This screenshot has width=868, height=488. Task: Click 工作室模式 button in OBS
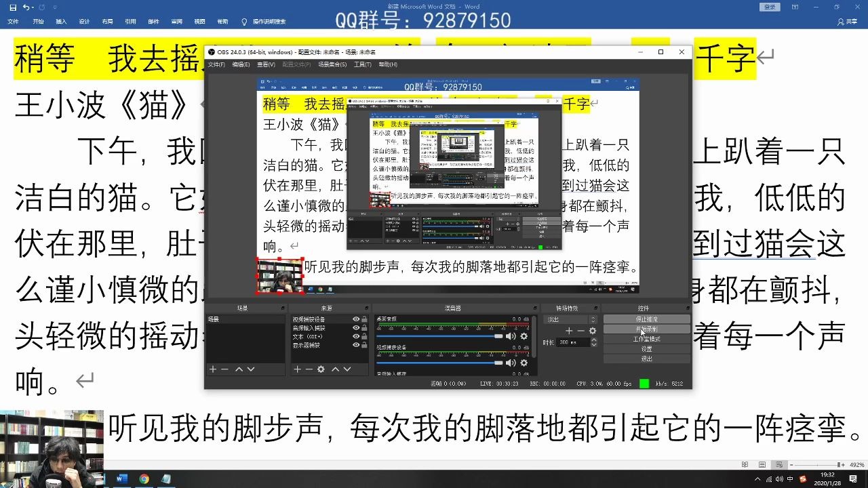(646, 339)
